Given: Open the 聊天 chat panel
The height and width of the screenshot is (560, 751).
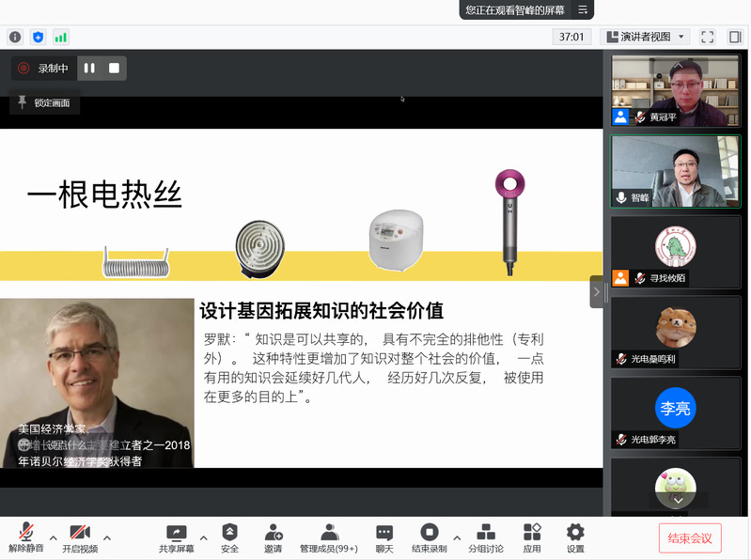Looking at the screenshot, I should [x=383, y=537].
